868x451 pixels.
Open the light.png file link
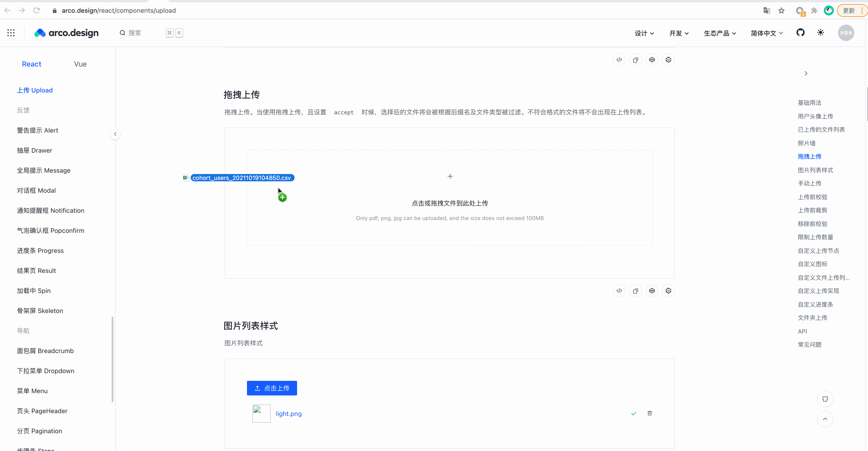pyautogui.click(x=288, y=414)
